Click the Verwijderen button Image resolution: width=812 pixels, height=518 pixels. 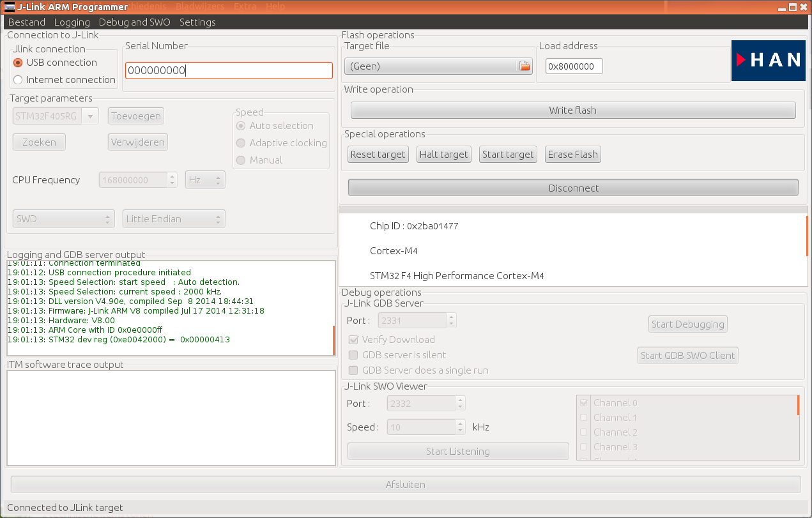pos(138,142)
